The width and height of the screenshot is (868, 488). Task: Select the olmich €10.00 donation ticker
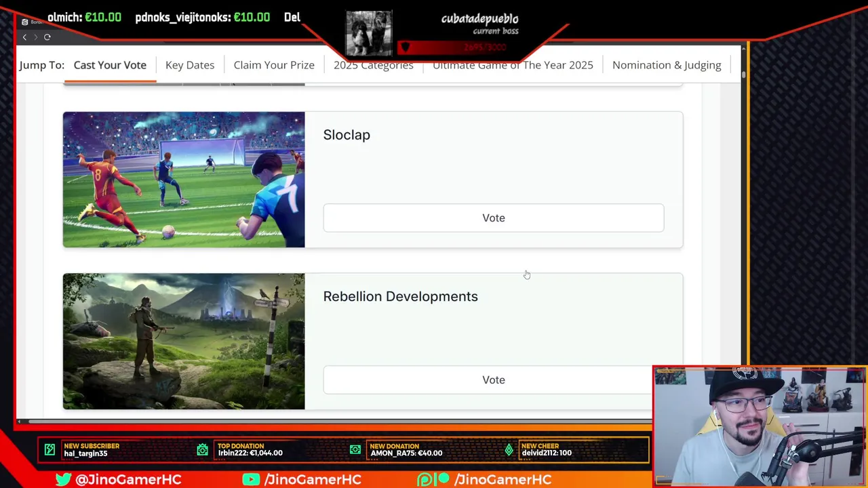coord(84,18)
